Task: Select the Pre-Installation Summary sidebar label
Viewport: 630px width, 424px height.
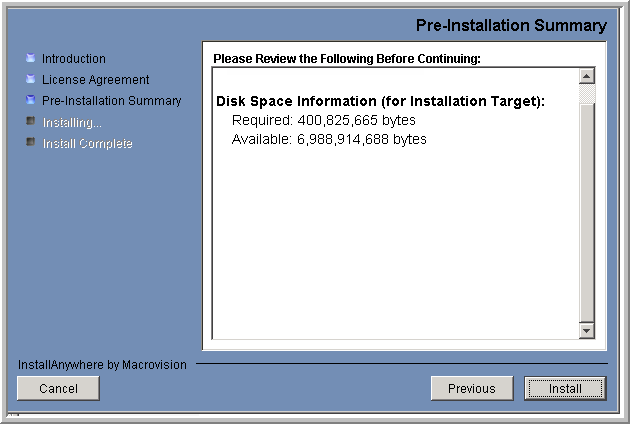Action: [111, 101]
